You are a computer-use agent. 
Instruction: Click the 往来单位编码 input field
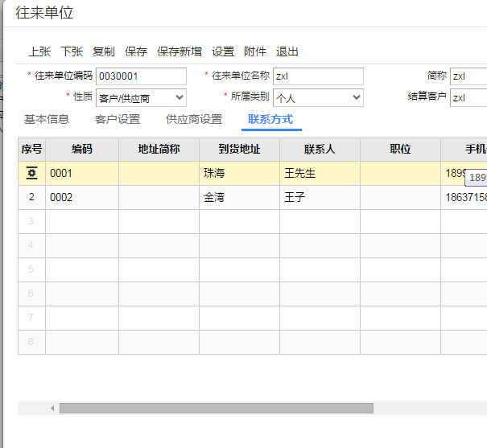click(141, 76)
